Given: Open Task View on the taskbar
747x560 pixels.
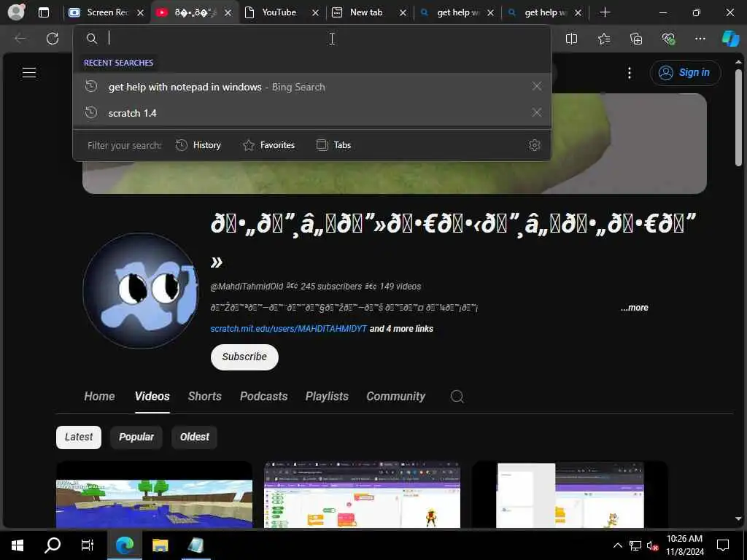Looking at the screenshot, I should tap(88, 545).
